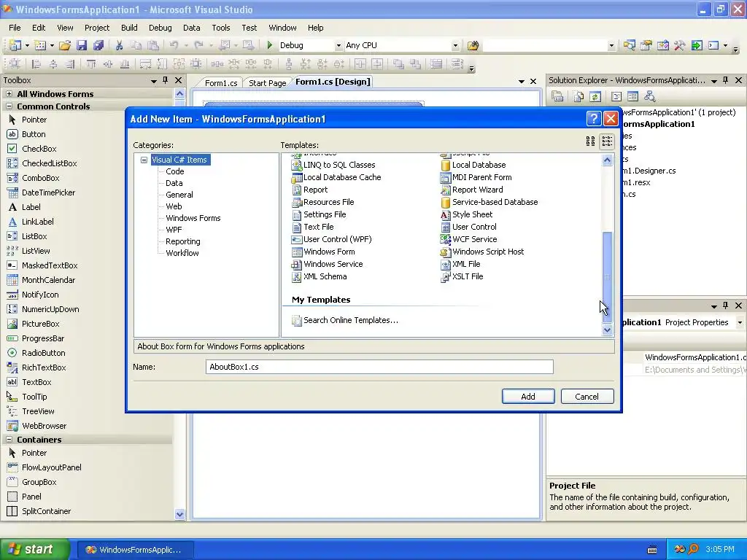Start debugging with the green play icon

click(x=270, y=45)
